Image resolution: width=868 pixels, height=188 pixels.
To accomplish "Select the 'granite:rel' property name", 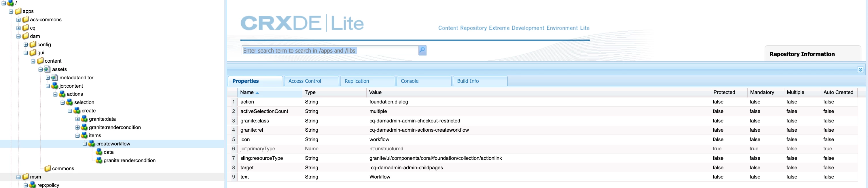I will (x=252, y=130).
